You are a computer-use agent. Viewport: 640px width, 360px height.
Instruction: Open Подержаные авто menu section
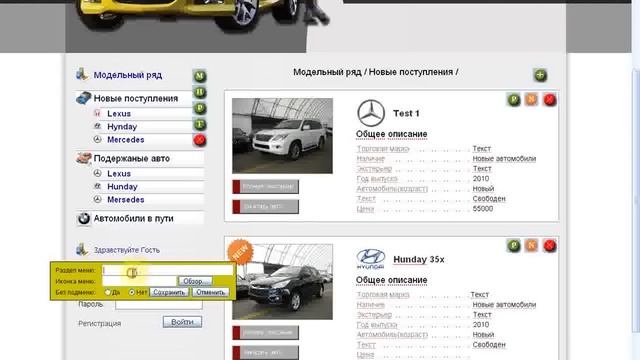pyautogui.click(x=131, y=158)
